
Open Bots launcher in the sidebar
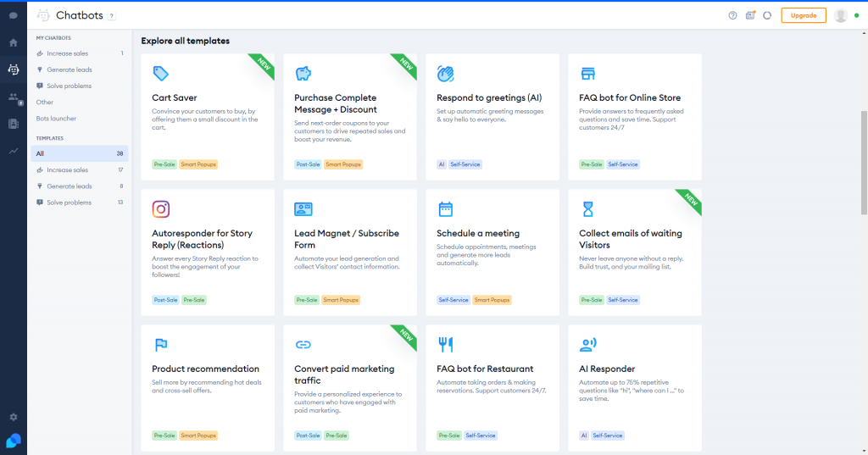pos(56,119)
